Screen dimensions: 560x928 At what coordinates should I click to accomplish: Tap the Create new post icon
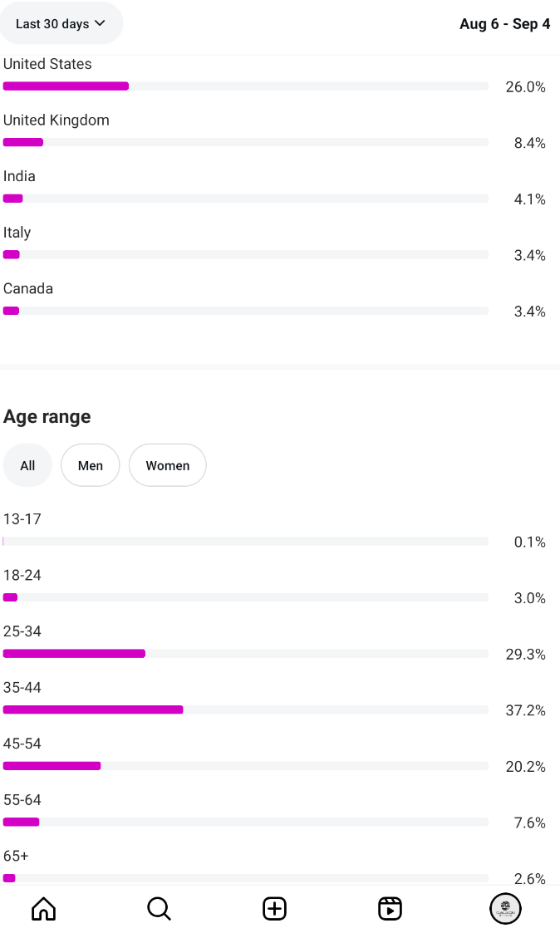tap(274, 908)
